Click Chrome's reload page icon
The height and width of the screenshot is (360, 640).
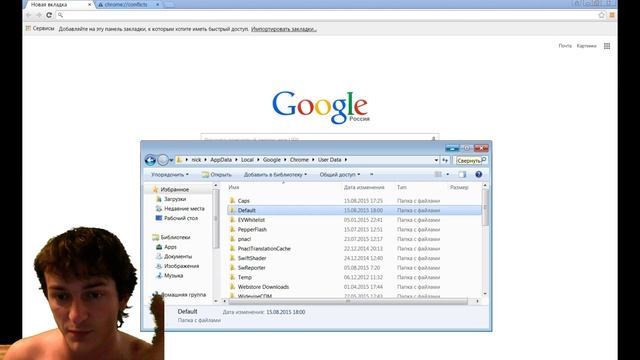click(x=49, y=15)
